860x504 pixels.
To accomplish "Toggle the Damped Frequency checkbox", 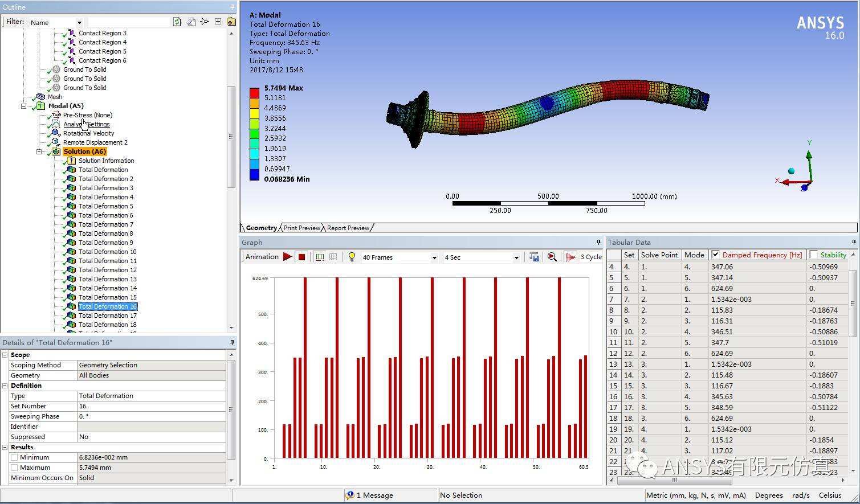I will pos(715,255).
